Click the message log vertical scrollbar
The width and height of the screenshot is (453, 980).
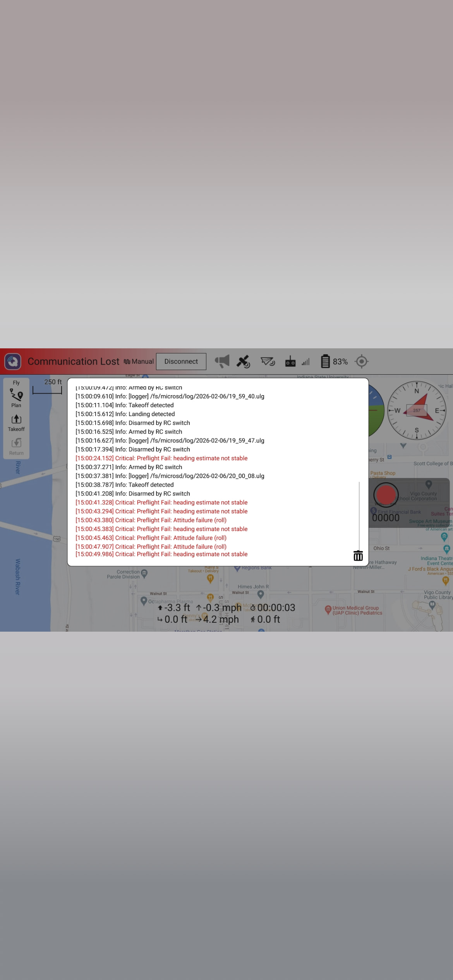359,515
